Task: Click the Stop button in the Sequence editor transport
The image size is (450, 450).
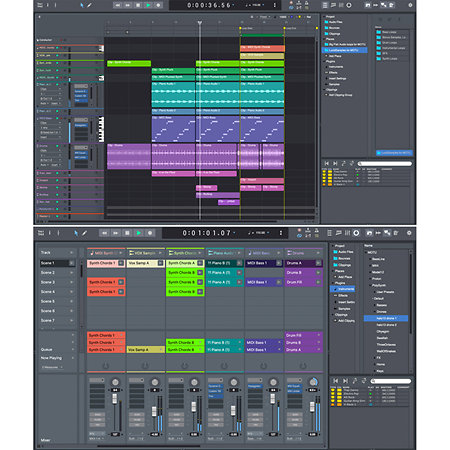Action: pyautogui.click(x=138, y=5)
